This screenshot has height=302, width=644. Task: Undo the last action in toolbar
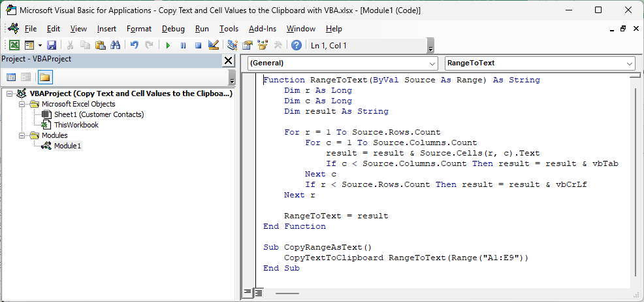click(x=135, y=45)
